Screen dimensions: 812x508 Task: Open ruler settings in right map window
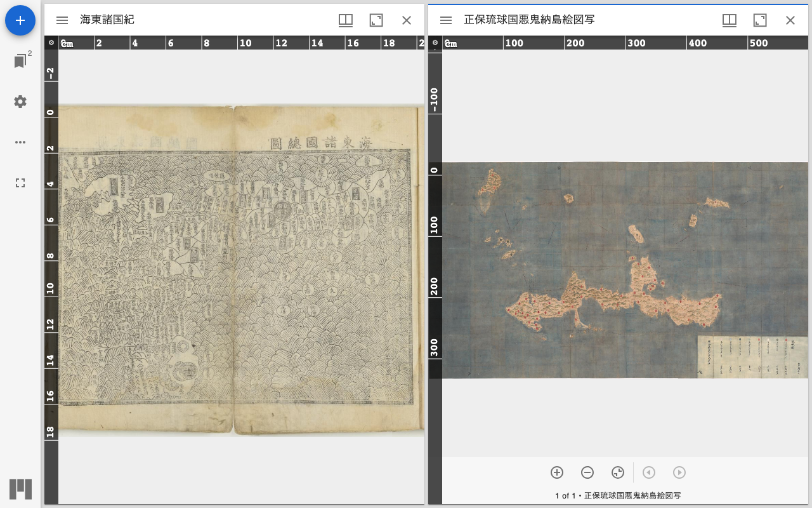coord(435,43)
